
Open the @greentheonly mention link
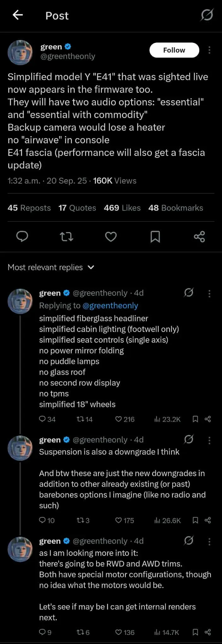(110, 305)
